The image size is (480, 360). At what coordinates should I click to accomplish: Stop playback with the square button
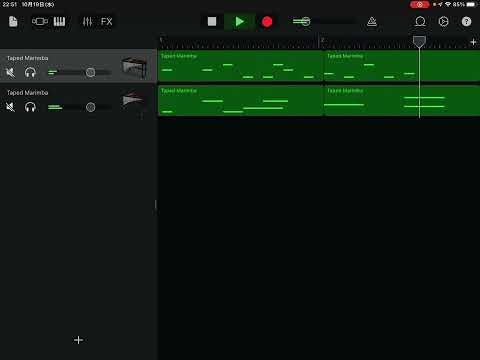(x=212, y=22)
